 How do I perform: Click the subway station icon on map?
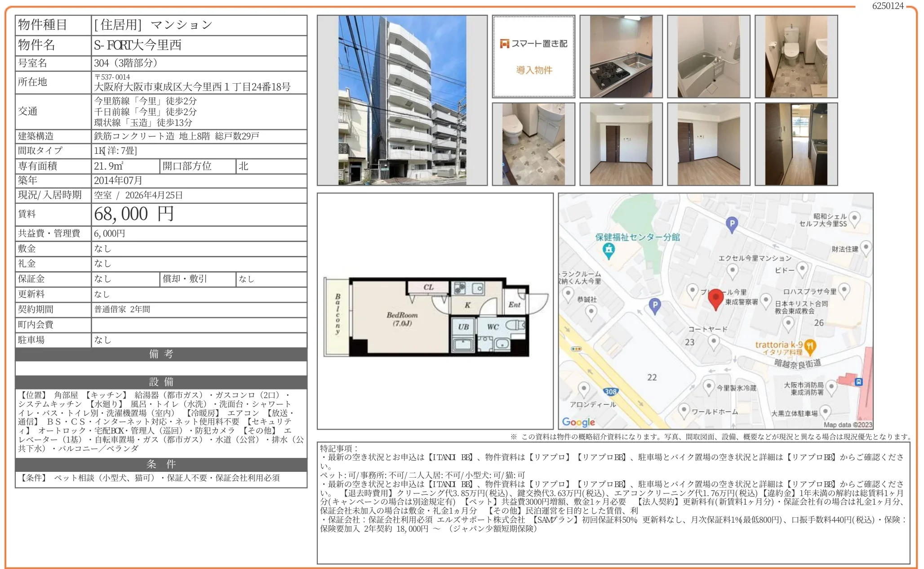click(x=859, y=382)
